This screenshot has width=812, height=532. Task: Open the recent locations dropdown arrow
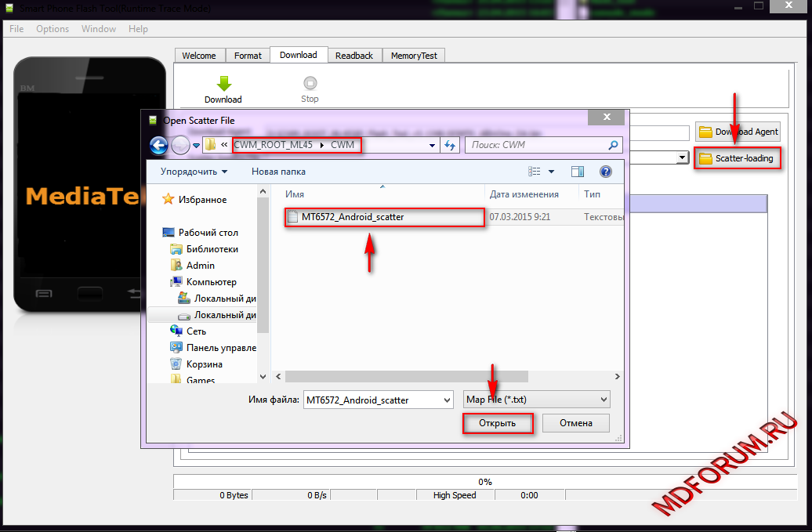click(196, 146)
